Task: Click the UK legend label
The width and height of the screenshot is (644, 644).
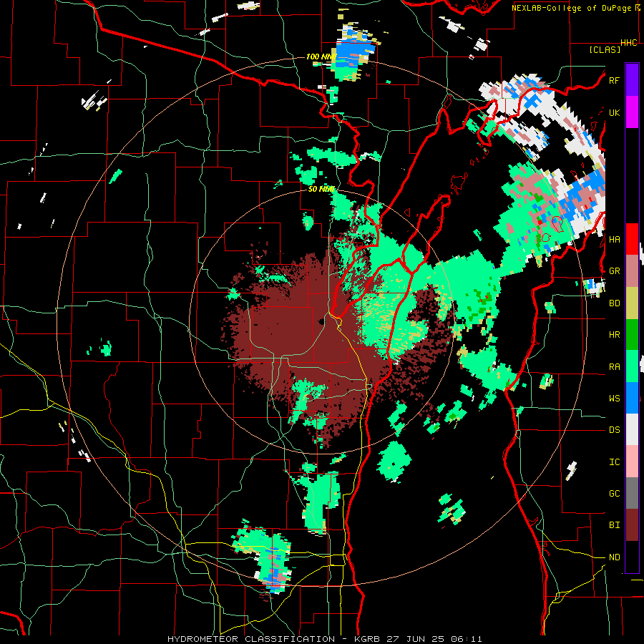Action: click(x=614, y=112)
